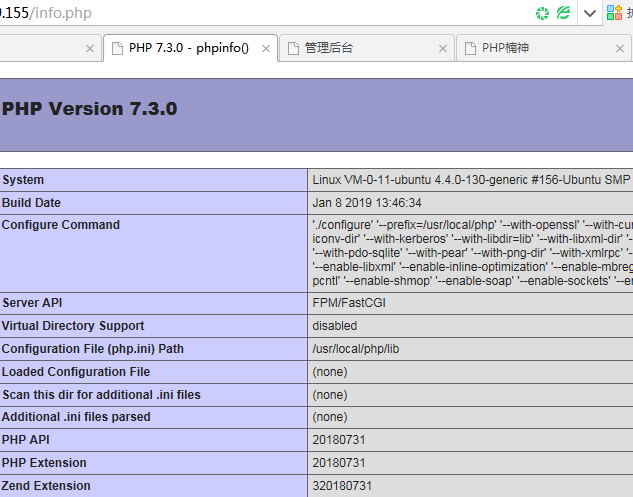
Task: Click the PHP API value 20180731
Action: (339, 440)
